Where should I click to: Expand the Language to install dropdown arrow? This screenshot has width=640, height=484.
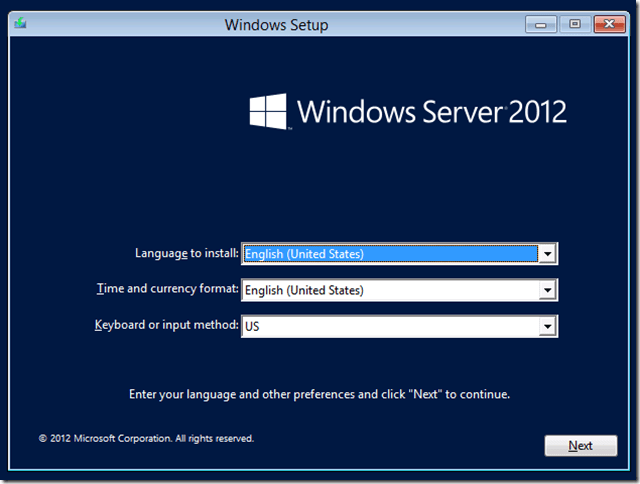pyautogui.click(x=547, y=254)
